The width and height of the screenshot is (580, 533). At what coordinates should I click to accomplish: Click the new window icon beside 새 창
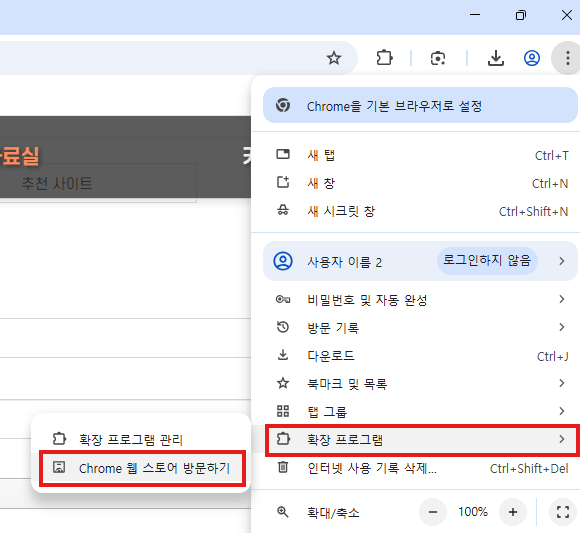tap(283, 182)
